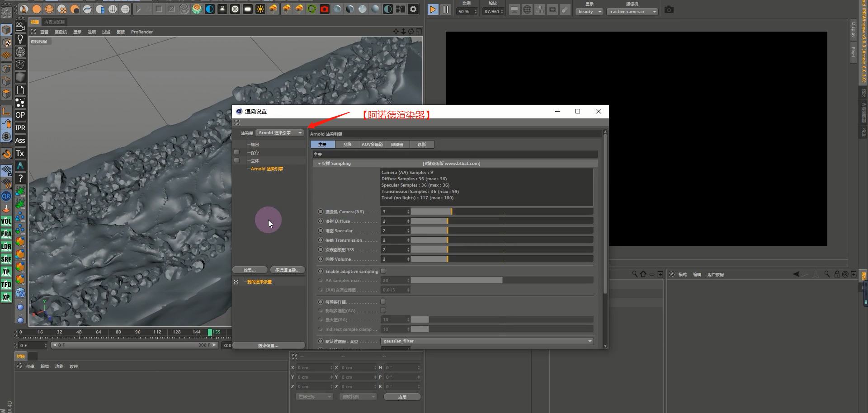The height and width of the screenshot is (413, 868).
Task: Open the renderer dropdown showing Arnold
Action: tap(280, 133)
